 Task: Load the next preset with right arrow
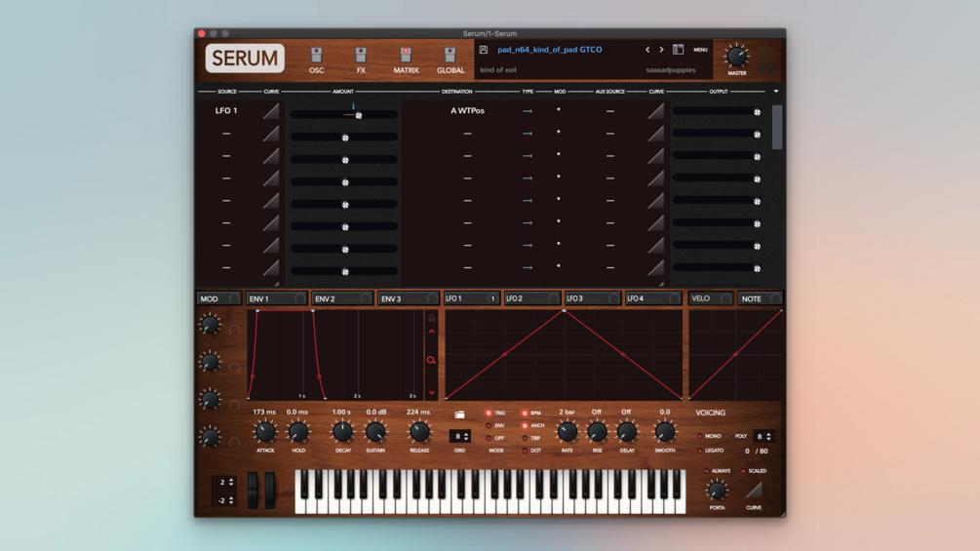point(661,50)
